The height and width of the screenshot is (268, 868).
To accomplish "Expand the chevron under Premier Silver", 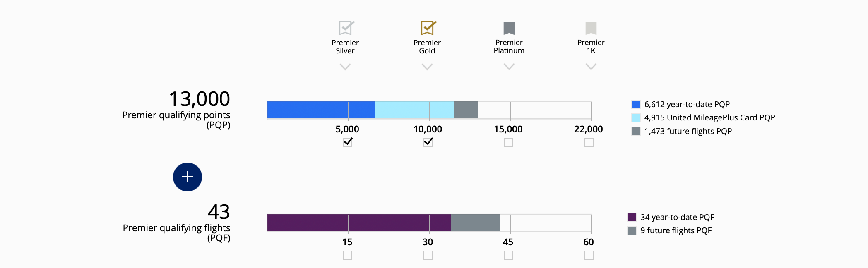I will point(345,67).
